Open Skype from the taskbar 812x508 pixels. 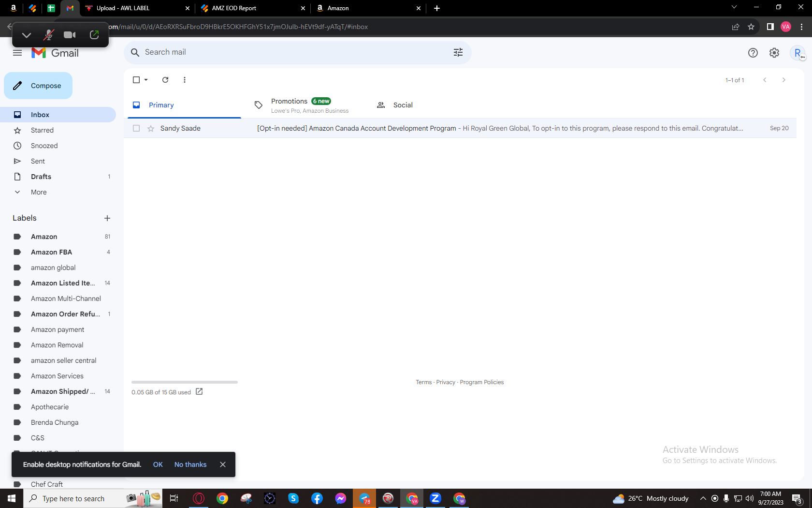coord(293,498)
